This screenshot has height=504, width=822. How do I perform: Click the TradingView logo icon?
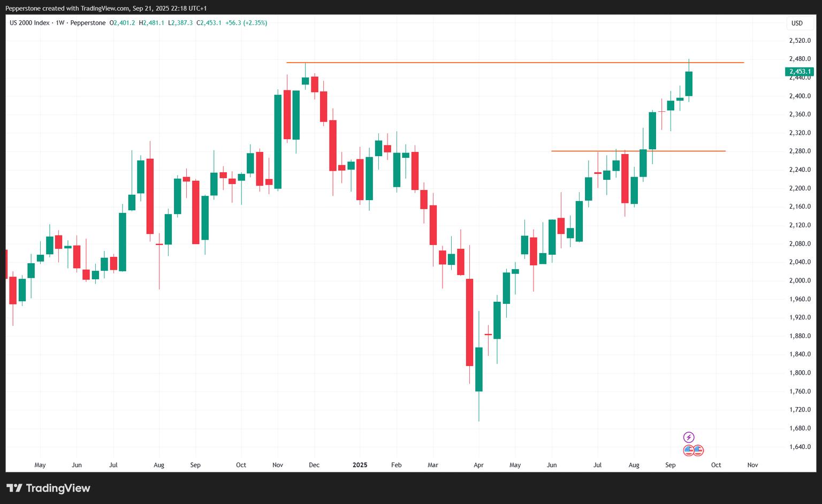pos(14,488)
